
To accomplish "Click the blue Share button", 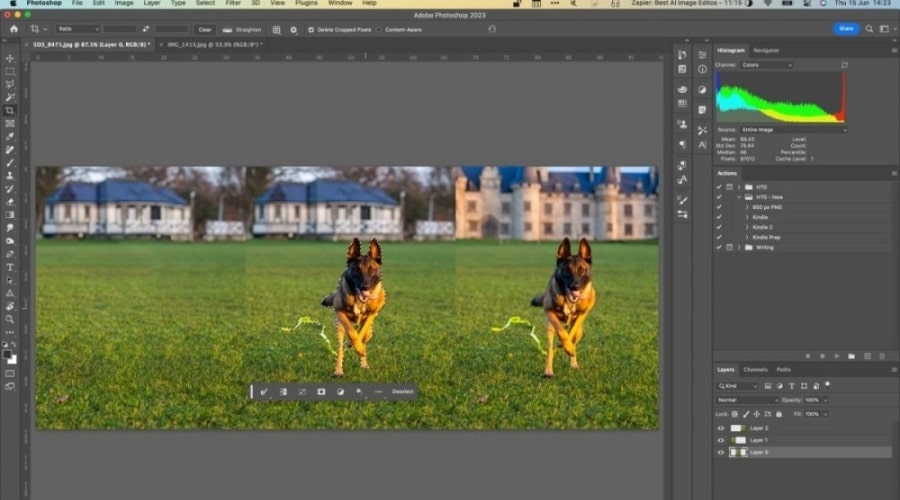I will [x=846, y=28].
